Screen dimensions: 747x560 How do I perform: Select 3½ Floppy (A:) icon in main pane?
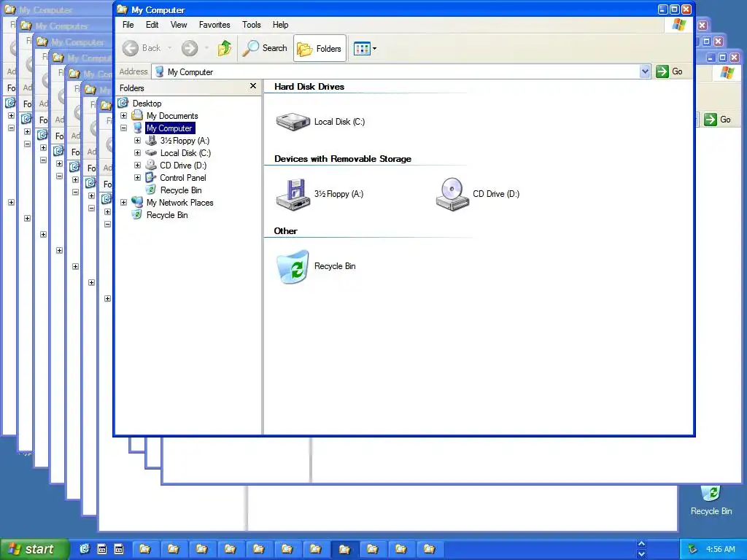tap(293, 194)
